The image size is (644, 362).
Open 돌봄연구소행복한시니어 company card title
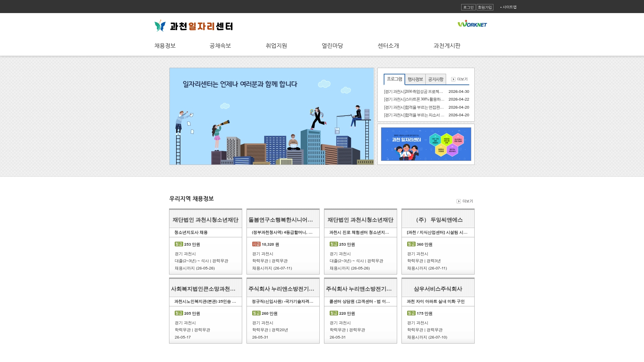[x=281, y=220]
